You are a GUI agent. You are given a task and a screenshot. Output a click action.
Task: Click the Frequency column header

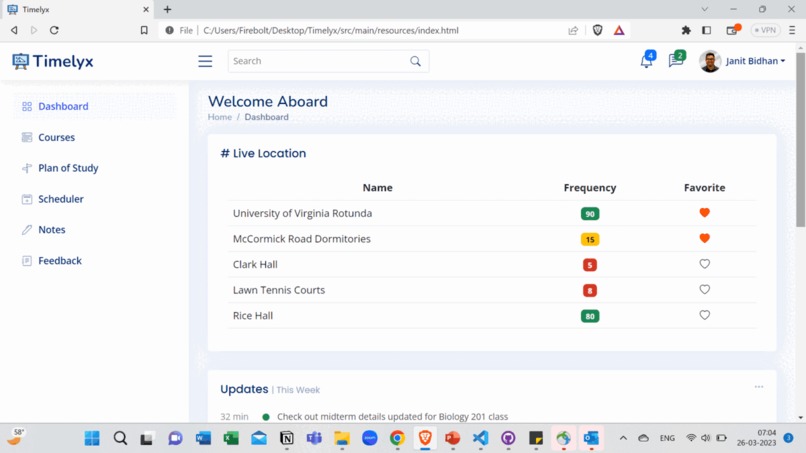[x=590, y=188]
